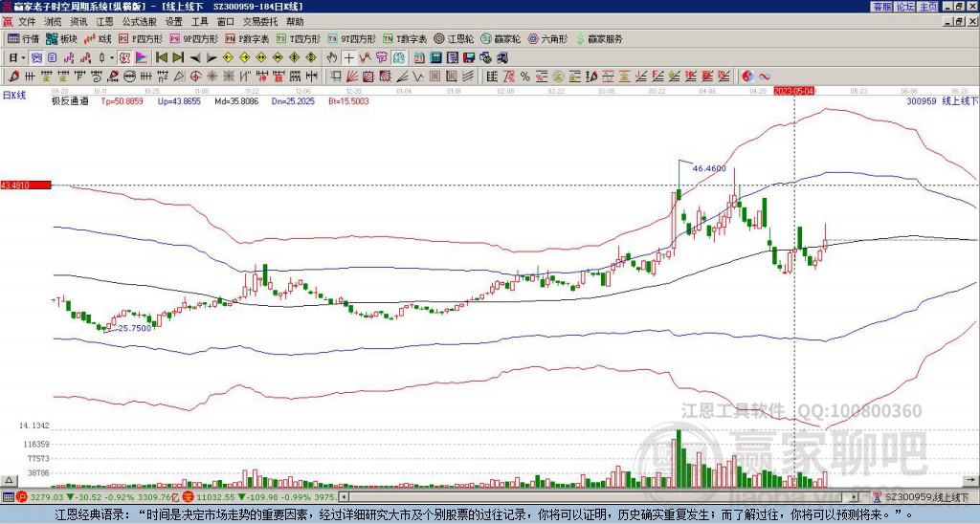Click the 25.7500 low price annotation
980x524 pixels.
pyautogui.click(x=135, y=328)
